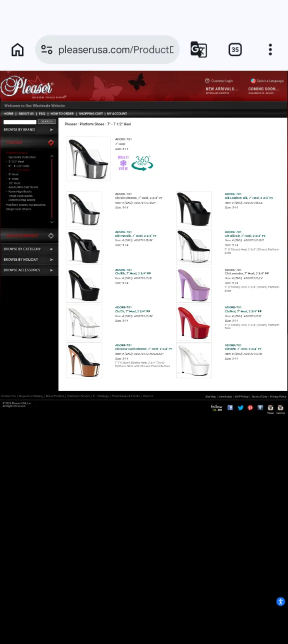Screen dimensions: 288x644
Task: Open Pleaser Tumblr page icon
Action: (260, 408)
